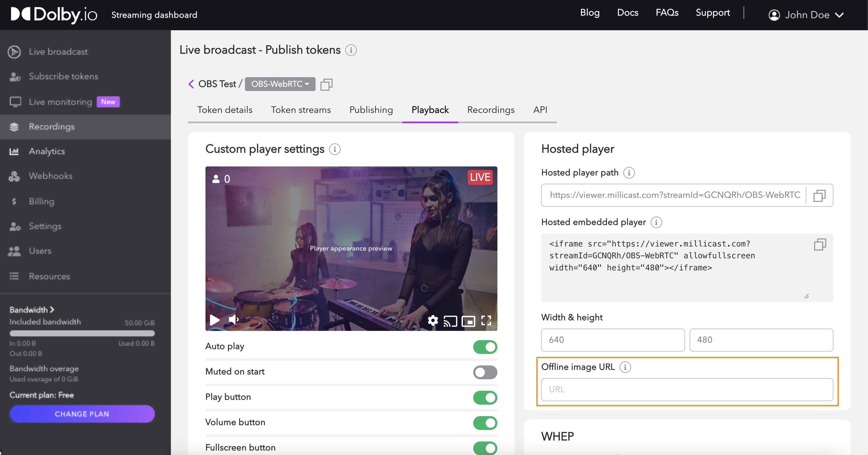Viewport: 868px width, 455px height.
Task: Click the Offline image URL input field
Action: tap(687, 389)
